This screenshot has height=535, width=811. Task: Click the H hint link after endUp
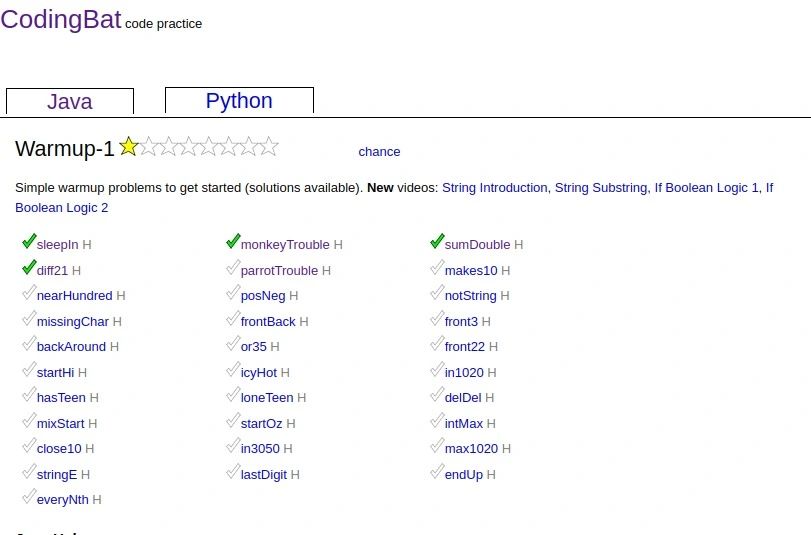491,474
